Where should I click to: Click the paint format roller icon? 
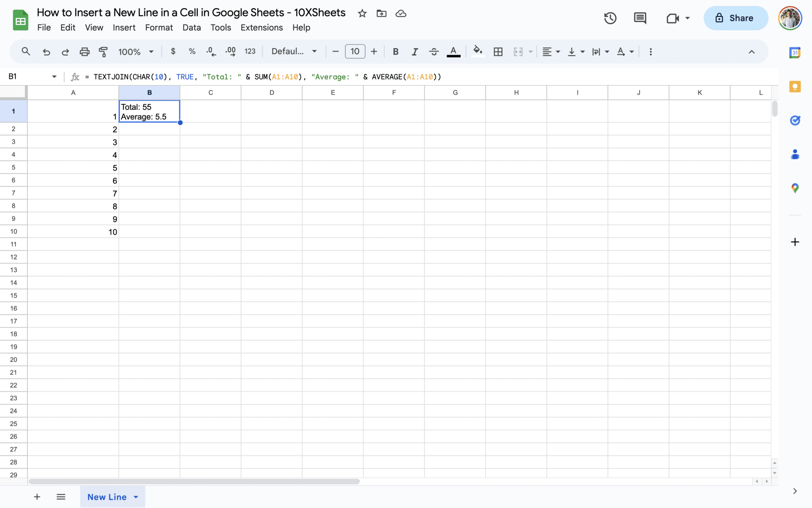click(x=103, y=52)
